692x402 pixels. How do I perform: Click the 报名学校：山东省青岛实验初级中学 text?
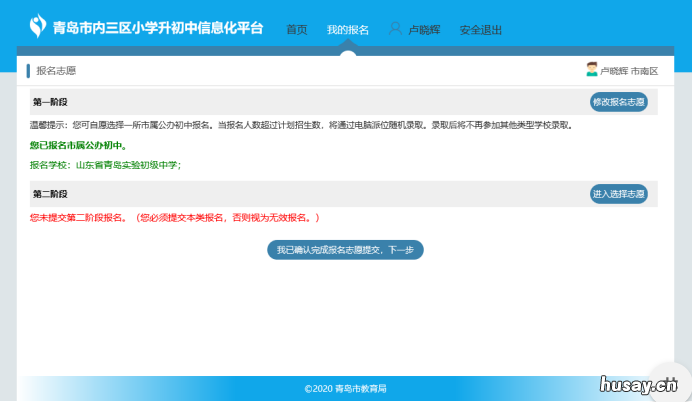pyautogui.click(x=105, y=165)
